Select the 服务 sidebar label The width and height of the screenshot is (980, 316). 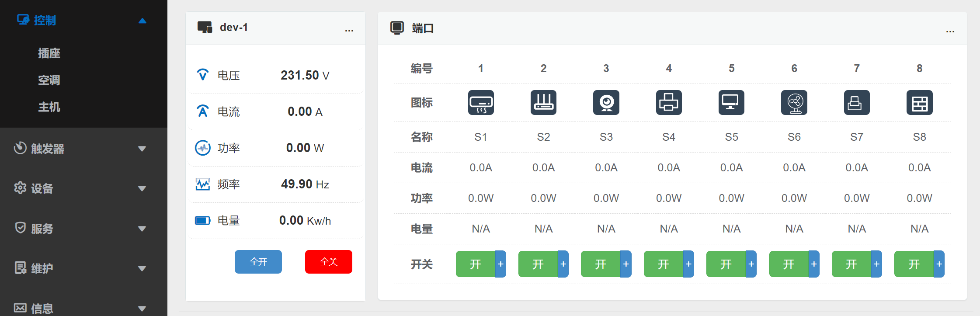42,229
